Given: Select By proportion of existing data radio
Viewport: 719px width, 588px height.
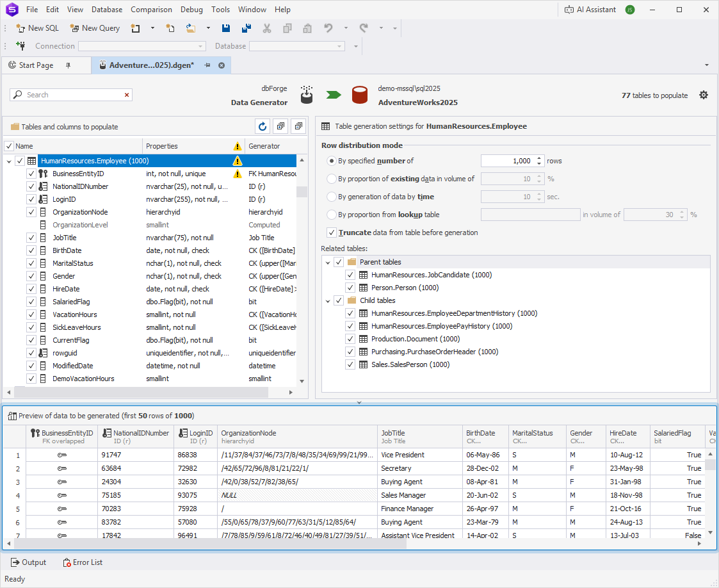Looking at the screenshot, I should (x=332, y=179).
